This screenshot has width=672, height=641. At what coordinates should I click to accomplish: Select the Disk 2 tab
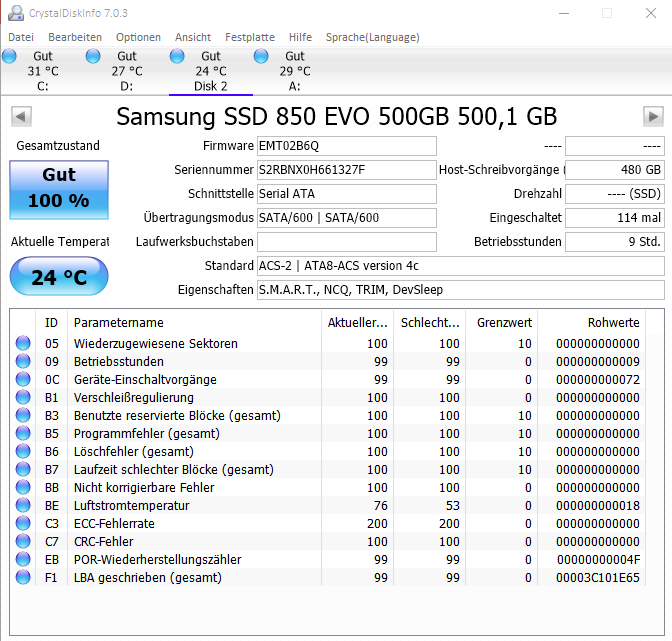pos(211,71)
